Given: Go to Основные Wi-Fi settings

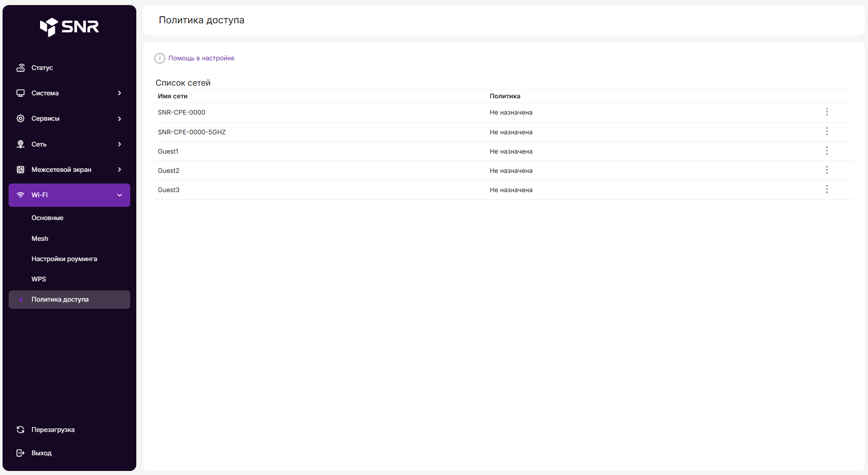Looking at the screenshot, I should coord(48,218).
